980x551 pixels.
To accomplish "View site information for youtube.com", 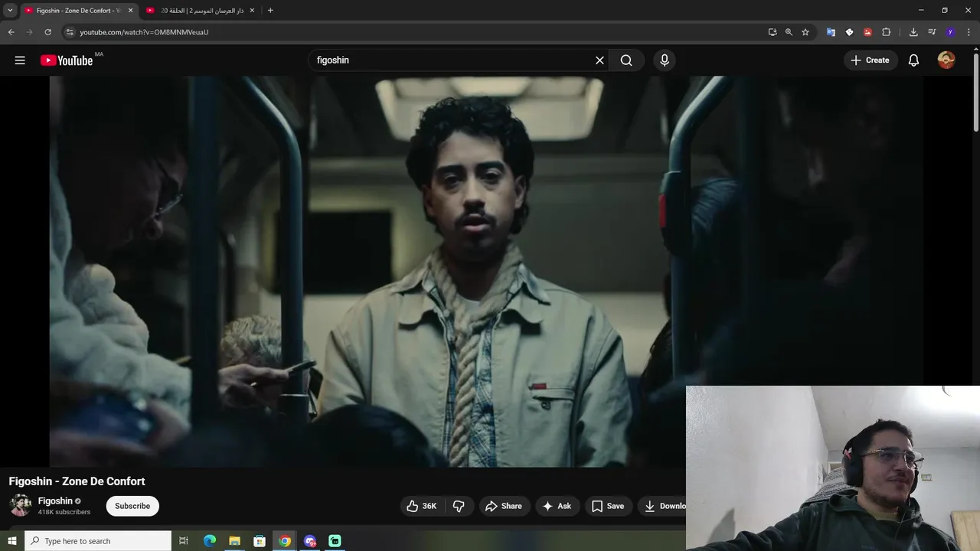I will [70, 32].
